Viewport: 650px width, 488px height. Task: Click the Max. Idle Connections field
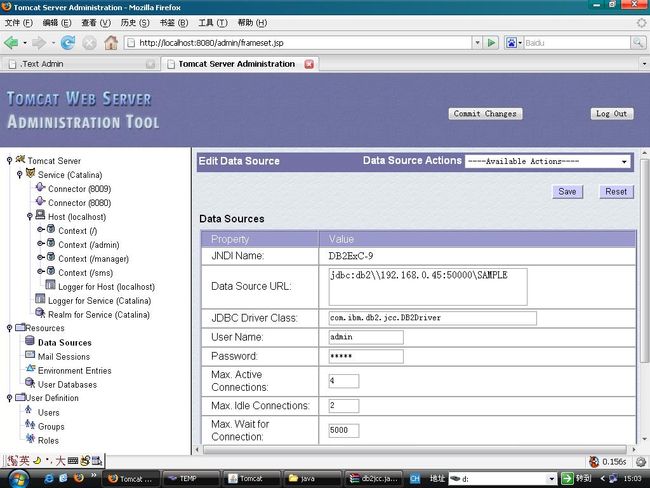coord(344,405)
